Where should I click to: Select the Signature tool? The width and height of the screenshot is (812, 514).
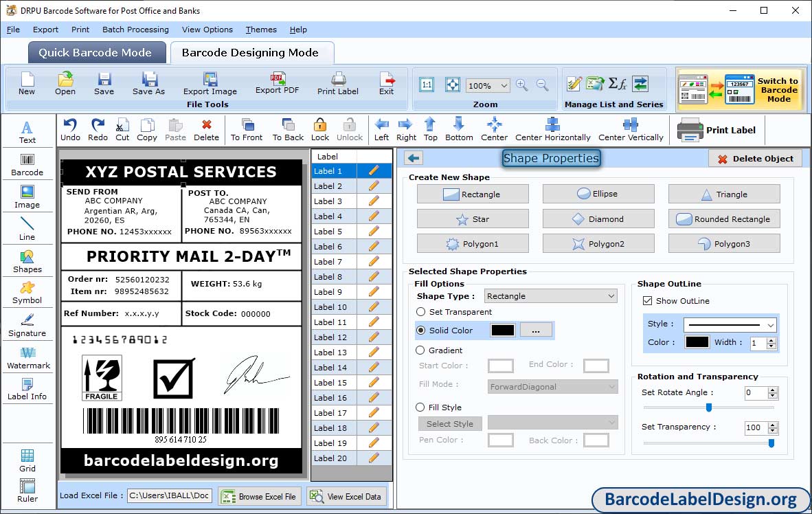pyautogui.click(x=27, y=326)
